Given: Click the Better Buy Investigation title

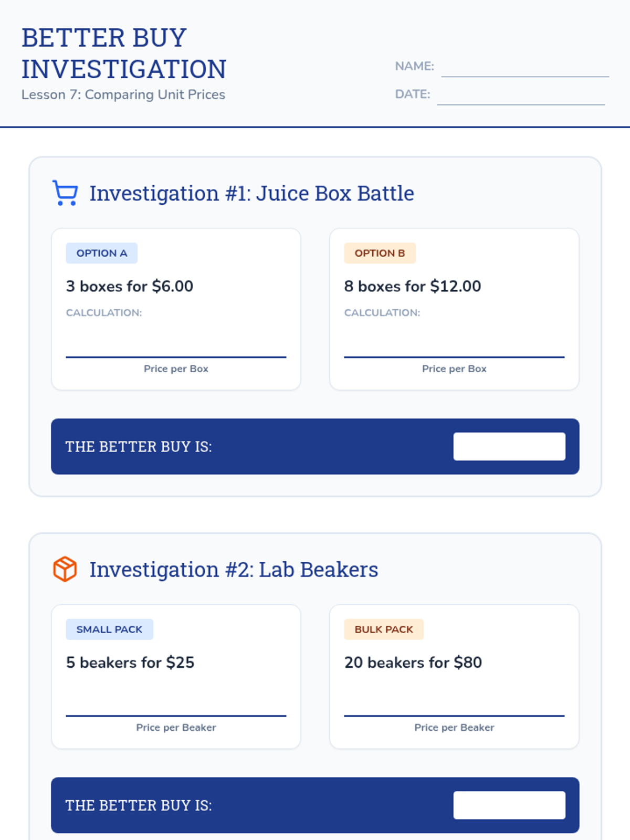Looking at the screenshot, I should tap(124, 53).
